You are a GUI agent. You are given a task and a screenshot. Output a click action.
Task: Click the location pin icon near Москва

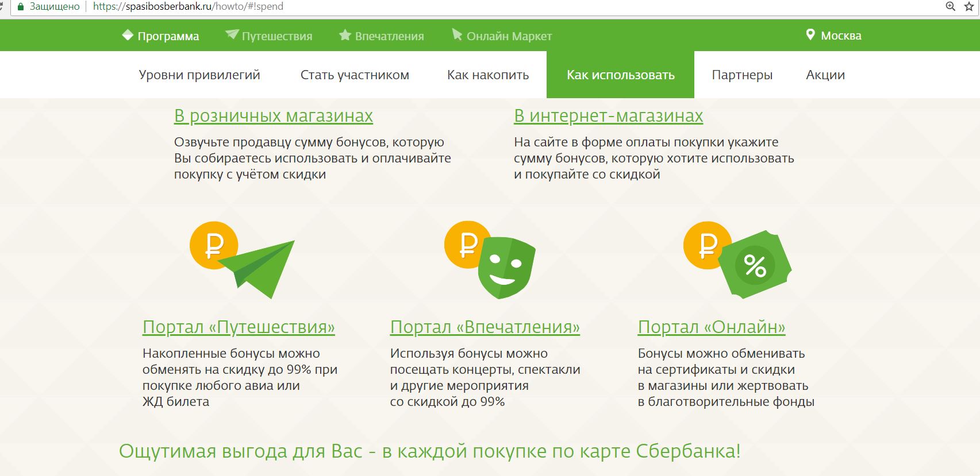810,35
